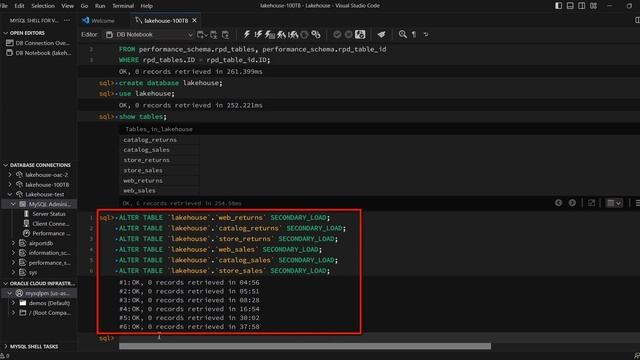
Task: Select the mysqlpm OCI profile
Action: 39,293
